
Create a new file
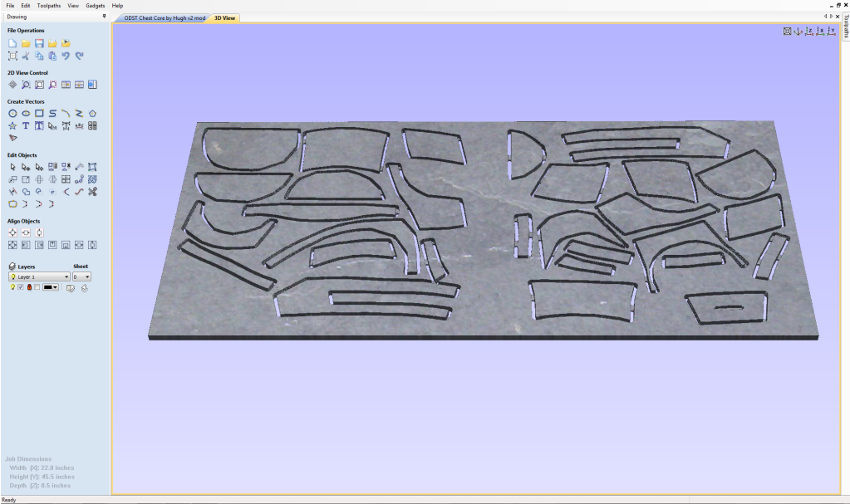(12, 43)
